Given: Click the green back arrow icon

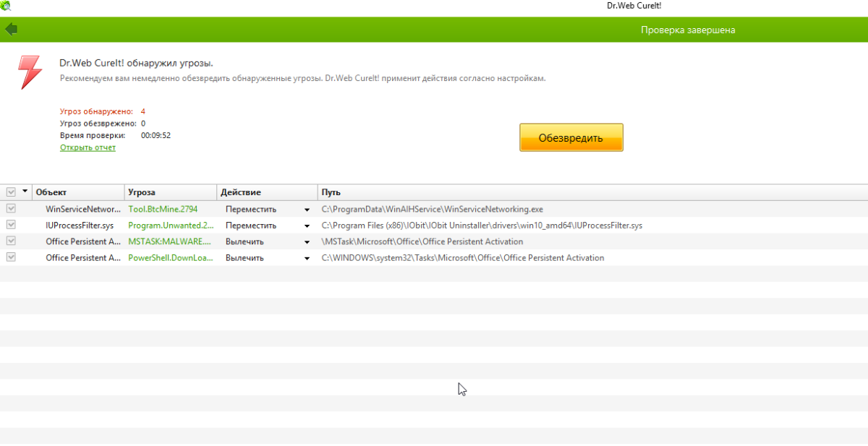Looking at the screenshot, I should pyautogui.click(x=11, y=29).
